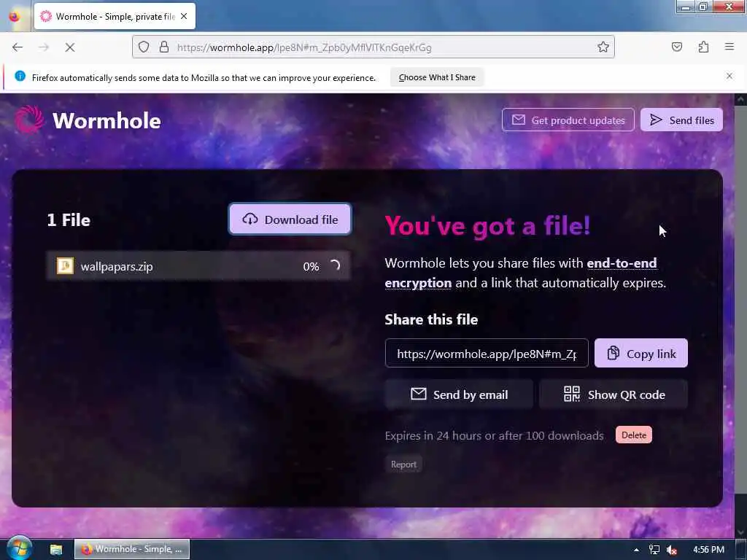Click "1 File" heading text
This screenshot has height=560, width=747.
[x=69, y=219]
